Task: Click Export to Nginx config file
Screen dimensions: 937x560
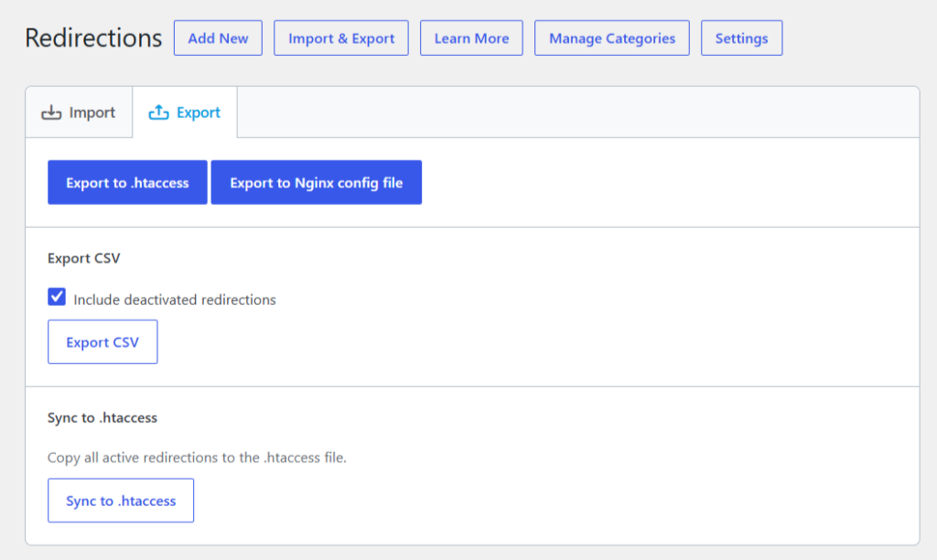Action: pos(316,182)
